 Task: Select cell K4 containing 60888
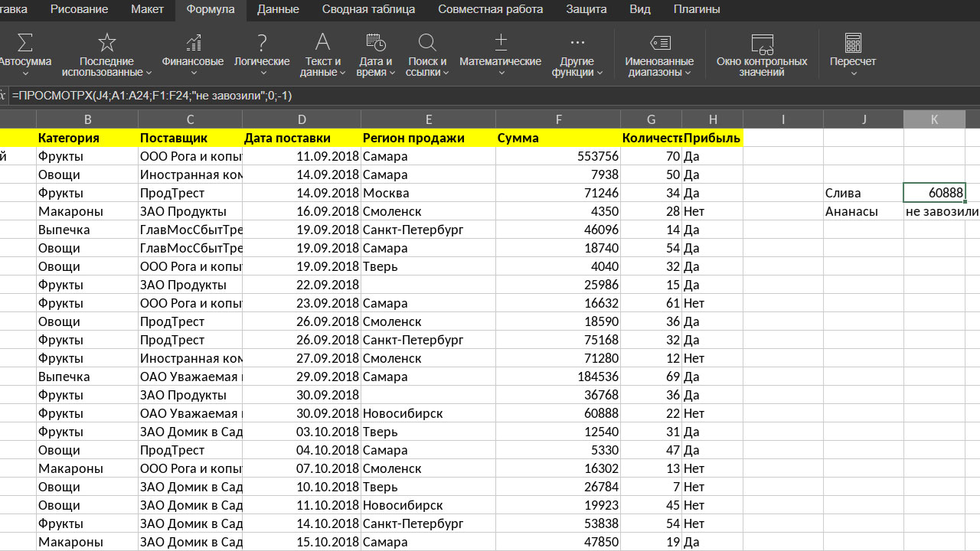pyautogui.click(x=934, y=193)
